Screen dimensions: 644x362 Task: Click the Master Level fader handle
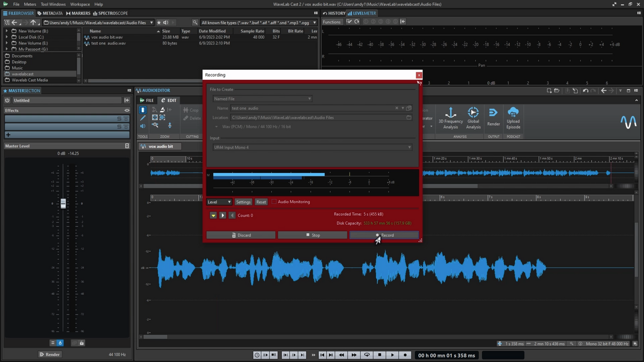[x=63, y=204]
